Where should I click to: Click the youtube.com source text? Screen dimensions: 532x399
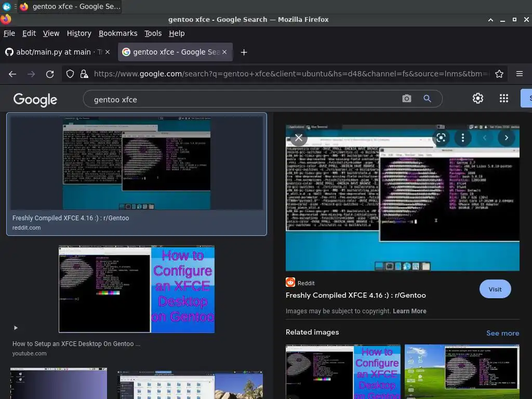(x=30, y=353)
